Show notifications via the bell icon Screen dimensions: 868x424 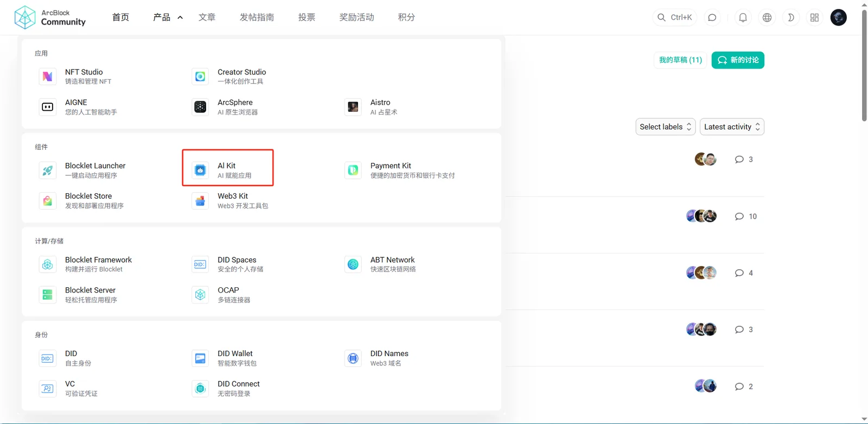[x=743, y=17]
